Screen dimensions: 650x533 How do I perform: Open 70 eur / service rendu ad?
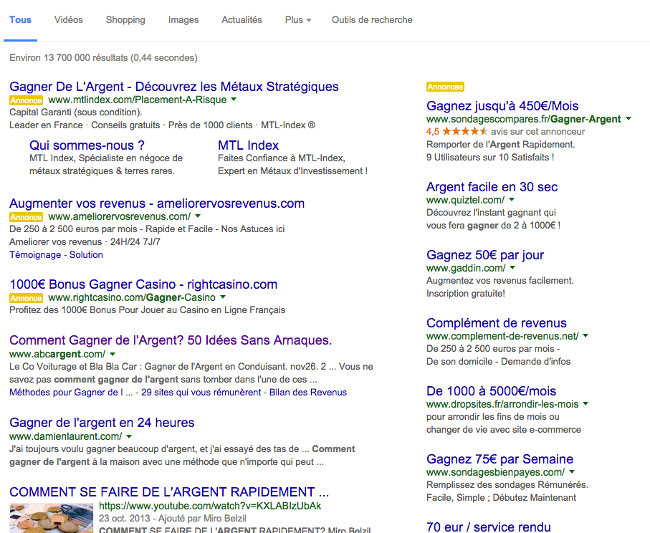coord(488,527)
